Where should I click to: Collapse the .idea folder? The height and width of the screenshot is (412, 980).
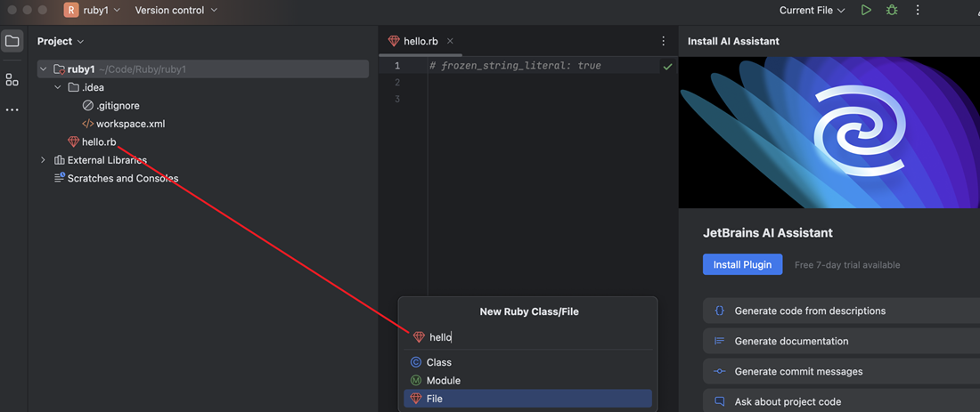pos(58,87)
